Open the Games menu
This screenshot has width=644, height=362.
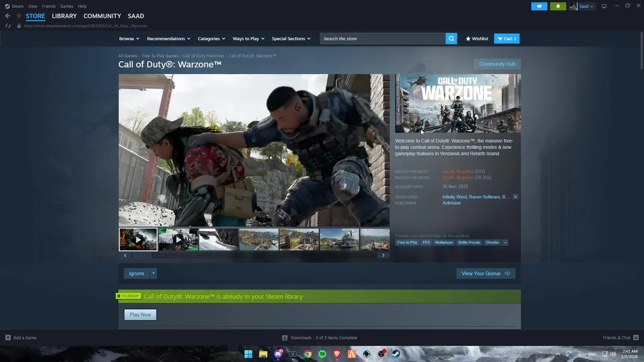tap(67, 6)
